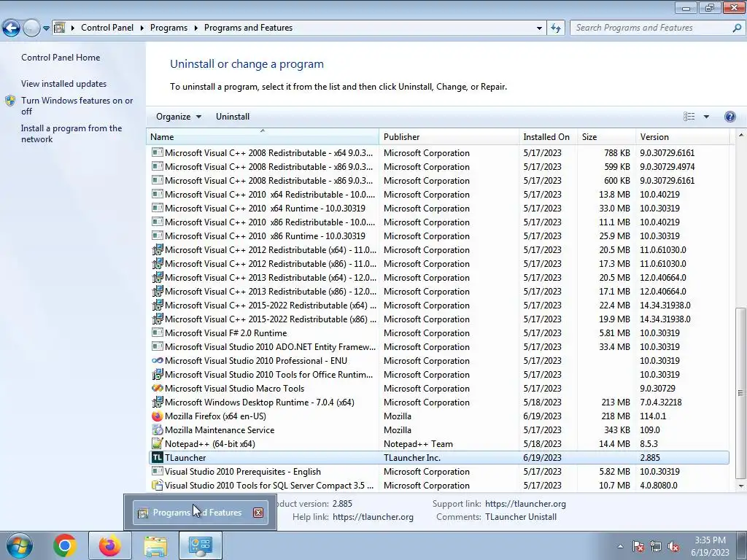Select the Mozilla Maintenance Service icon
The width and height of the screenshot is (747, 560).
click(158, 430)
